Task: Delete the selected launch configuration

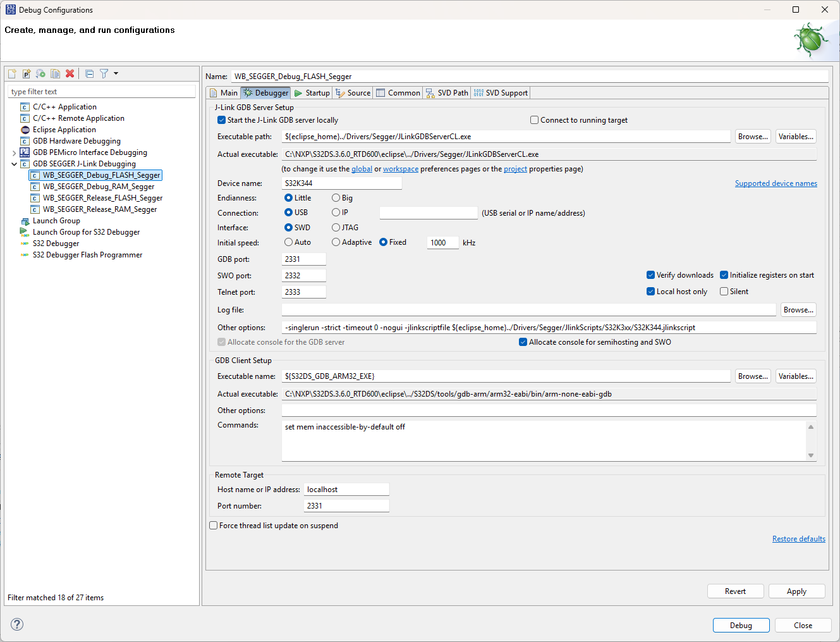Action: 70,74
